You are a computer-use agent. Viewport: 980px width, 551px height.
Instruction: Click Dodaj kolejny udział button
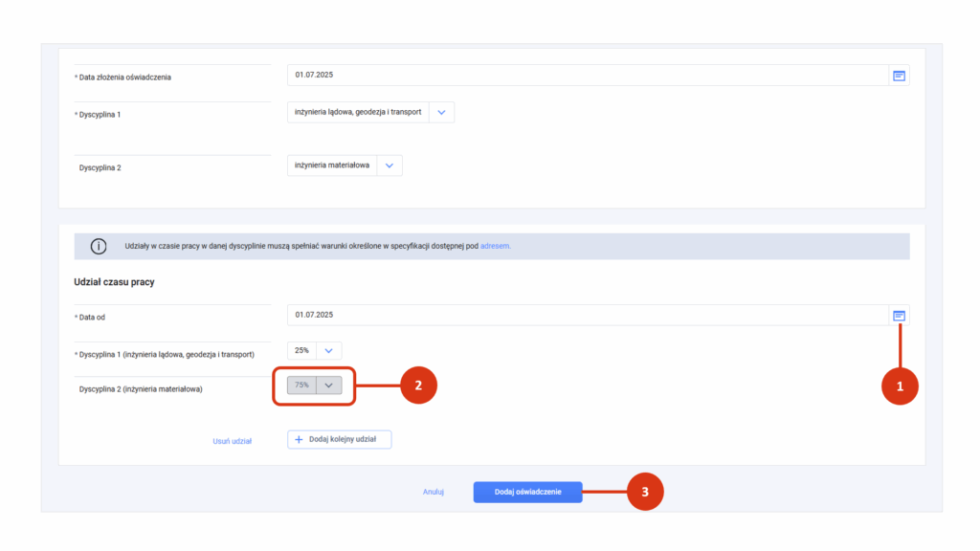340,440
